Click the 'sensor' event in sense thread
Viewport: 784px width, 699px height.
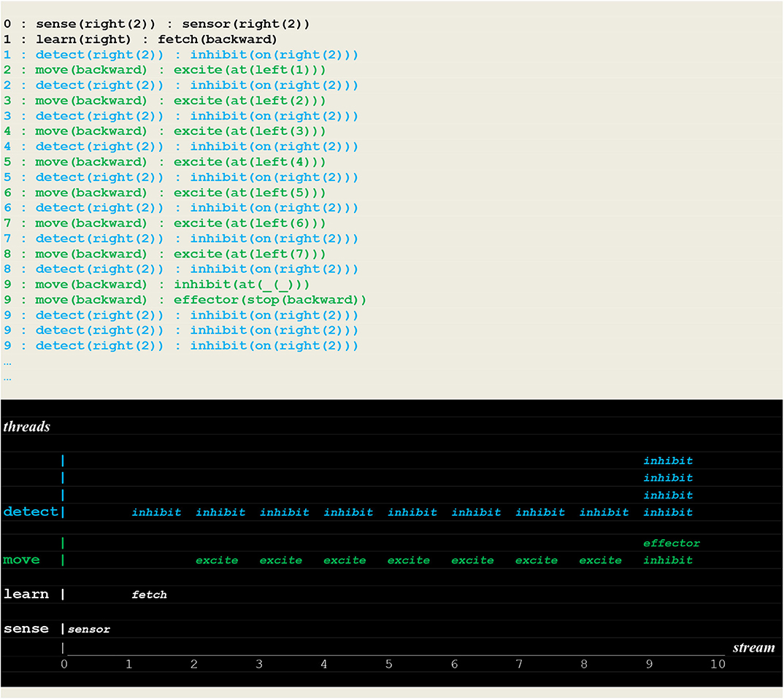click(x=89, y=630)
